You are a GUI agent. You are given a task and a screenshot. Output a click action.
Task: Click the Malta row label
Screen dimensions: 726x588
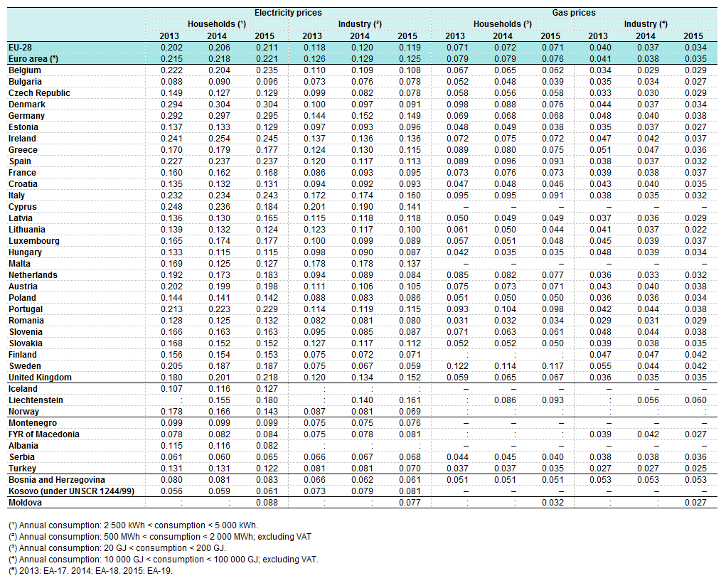point(19,264)
